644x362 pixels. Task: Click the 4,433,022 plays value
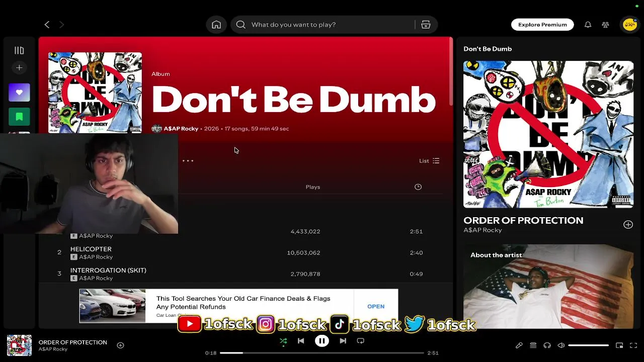tap(305, 232)
